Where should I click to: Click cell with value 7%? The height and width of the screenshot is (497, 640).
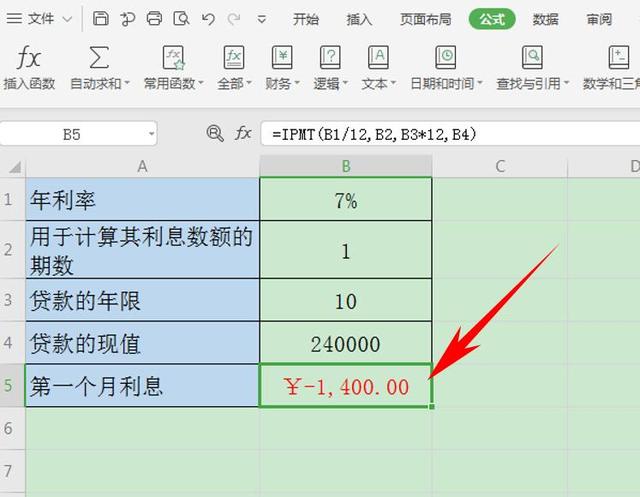pyautogui.click(x=346, y=199)
